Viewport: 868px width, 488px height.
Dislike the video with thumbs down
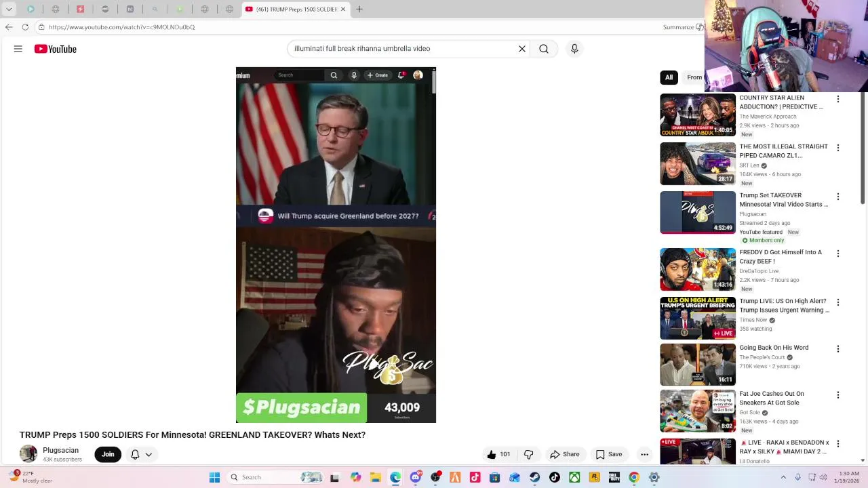tap(529, 454)
